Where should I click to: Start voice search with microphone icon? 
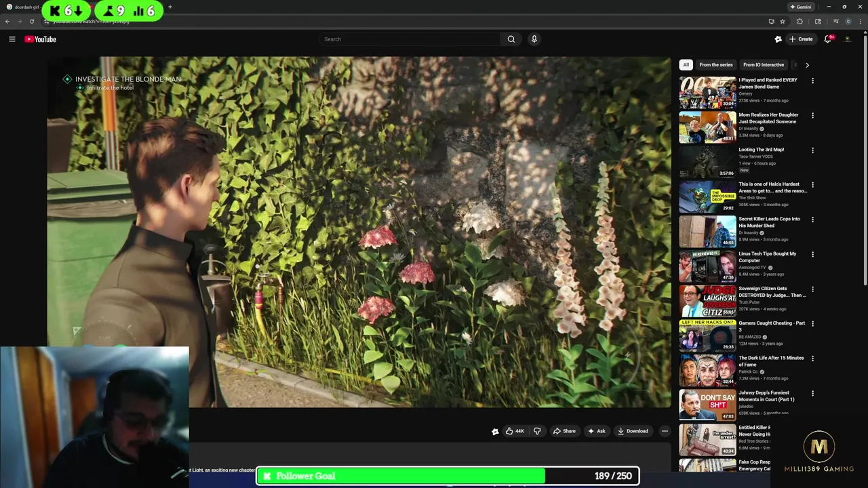click(x=534, y=39)
